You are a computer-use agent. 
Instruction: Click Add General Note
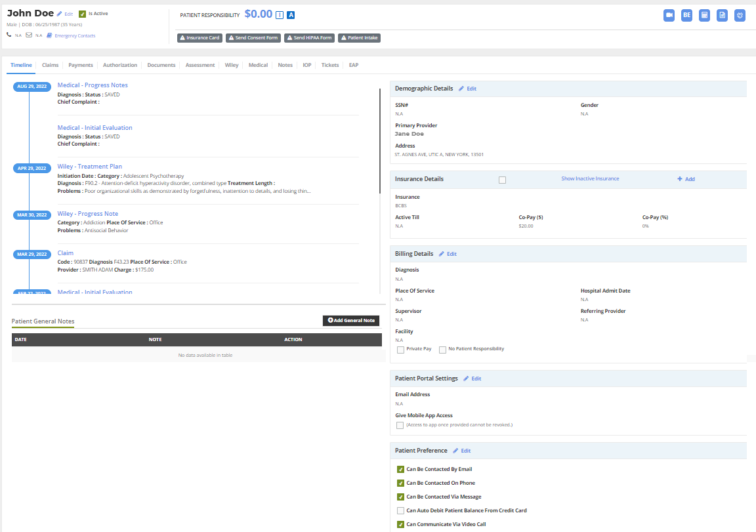pos(350,320)
